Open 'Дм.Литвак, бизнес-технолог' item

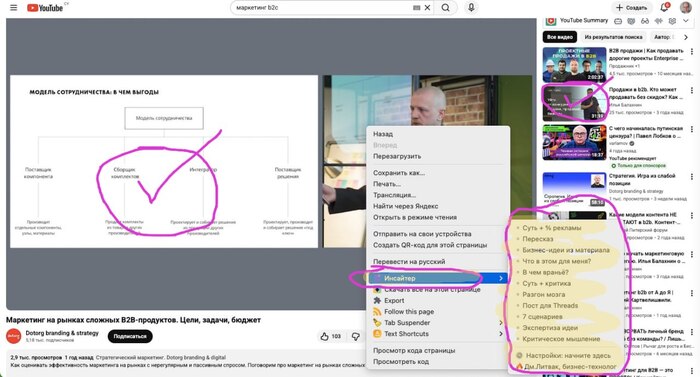[565, 367]
